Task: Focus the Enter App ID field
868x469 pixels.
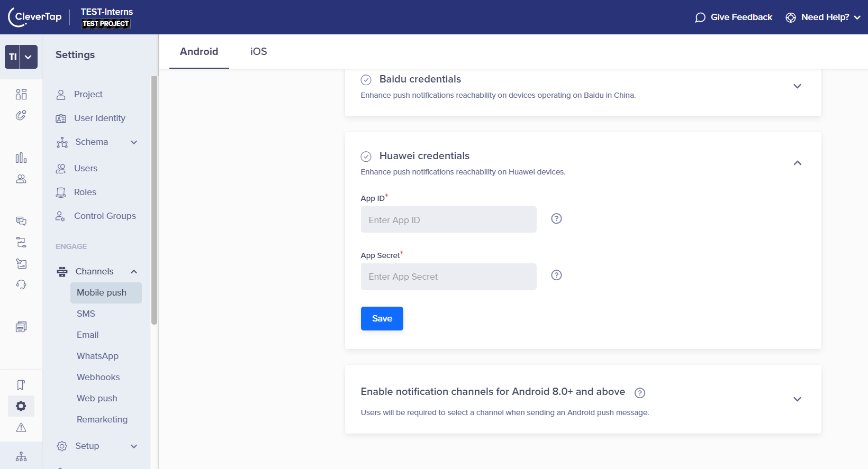Action: click(x=449, y=219)
